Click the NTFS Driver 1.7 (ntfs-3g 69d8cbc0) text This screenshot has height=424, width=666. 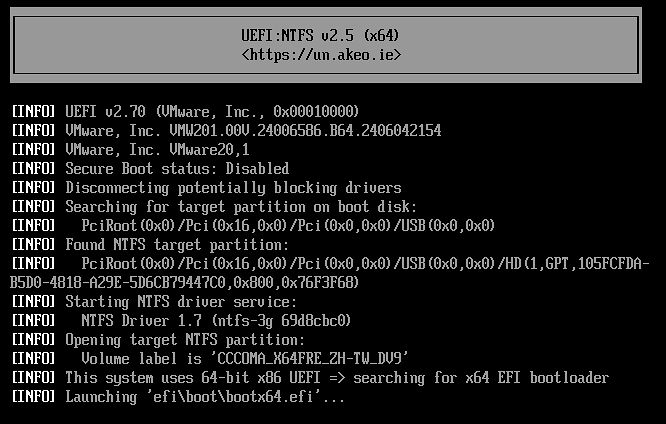(x=216, y=320)
